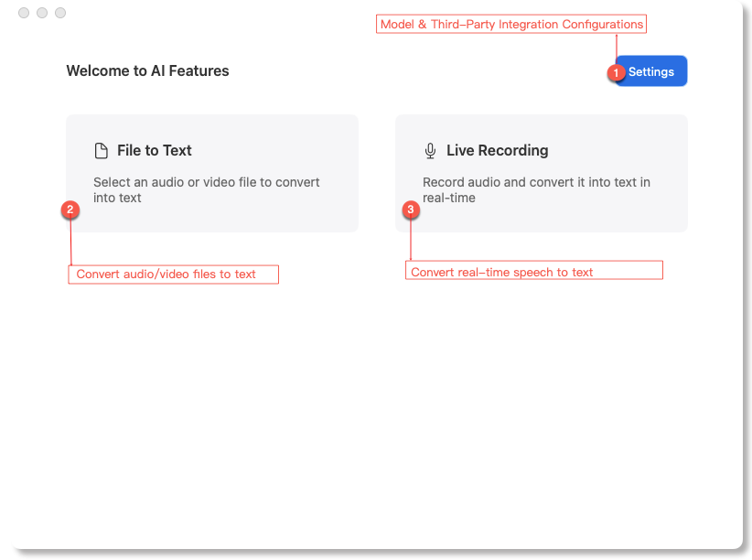Minimize the AI Features window
The width and height of the screenshot is (752, 560).
pyautogui.click(x=42, y=13)
